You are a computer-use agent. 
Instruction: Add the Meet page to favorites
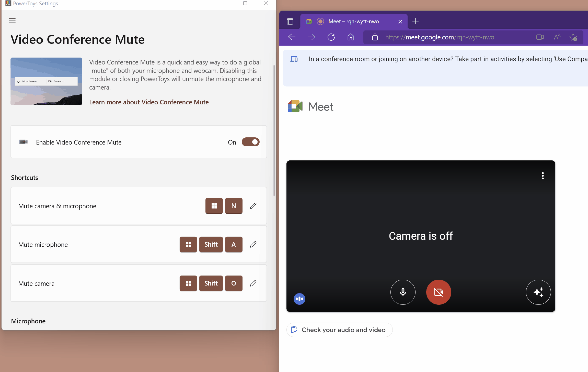pyautogui.click(x=574, y=37)
